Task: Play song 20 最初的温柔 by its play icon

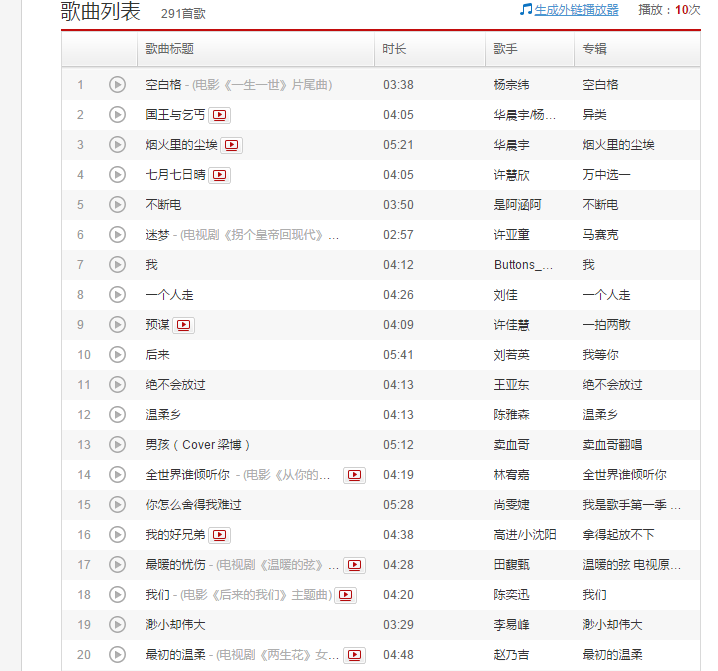Action: click(117, 655)
